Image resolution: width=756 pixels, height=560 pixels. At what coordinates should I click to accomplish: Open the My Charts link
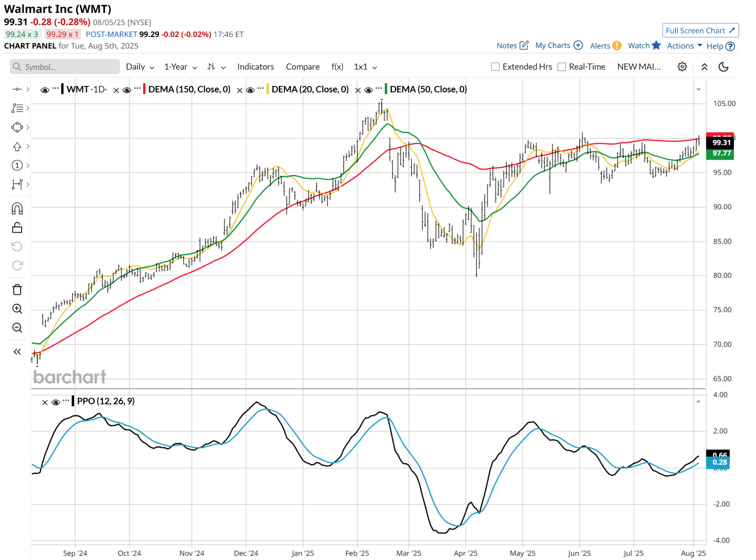[553, 45]
